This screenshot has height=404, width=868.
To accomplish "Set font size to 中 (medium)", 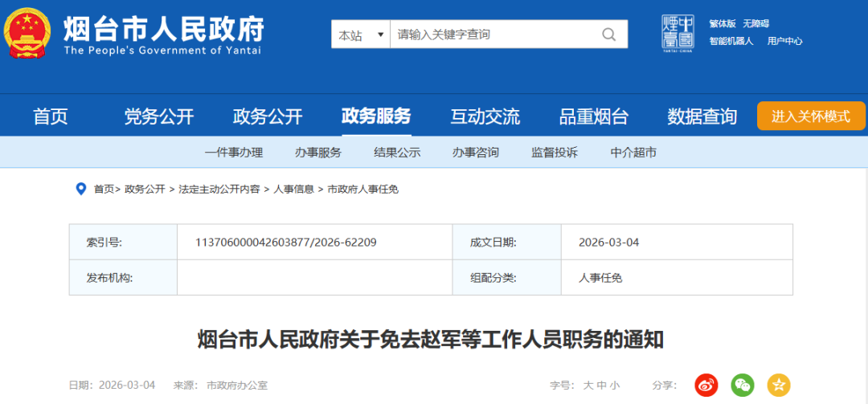I will coord(601,386).
